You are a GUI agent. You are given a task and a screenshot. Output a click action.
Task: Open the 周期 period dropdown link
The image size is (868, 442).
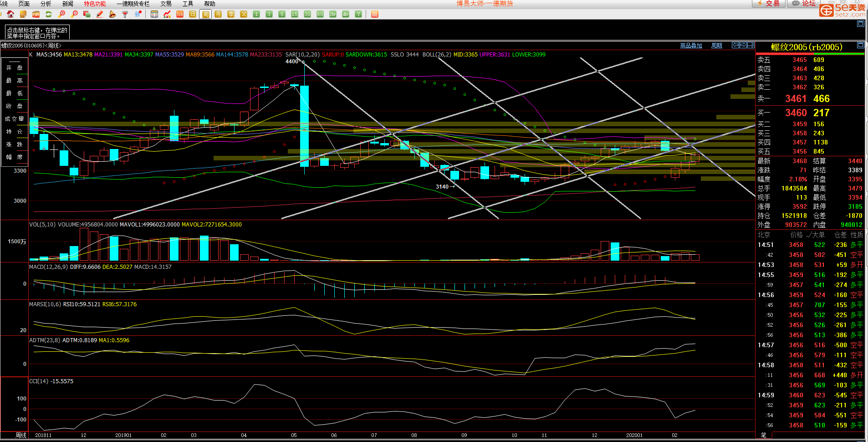tap(716, 46)
